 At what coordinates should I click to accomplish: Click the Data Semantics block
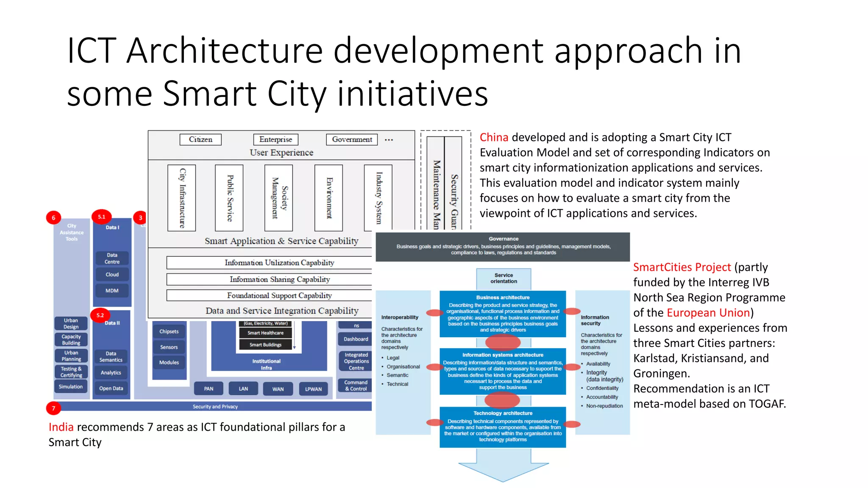[111, 357]
